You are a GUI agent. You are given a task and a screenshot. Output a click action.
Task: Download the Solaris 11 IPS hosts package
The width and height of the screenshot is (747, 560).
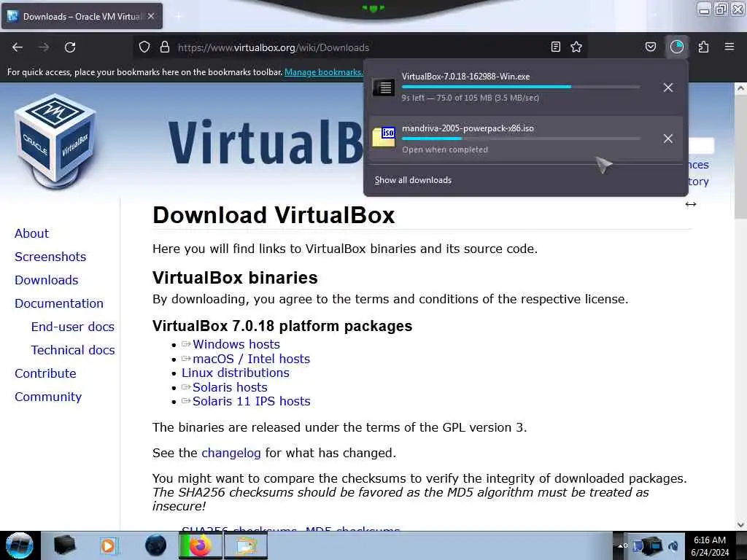251,402
